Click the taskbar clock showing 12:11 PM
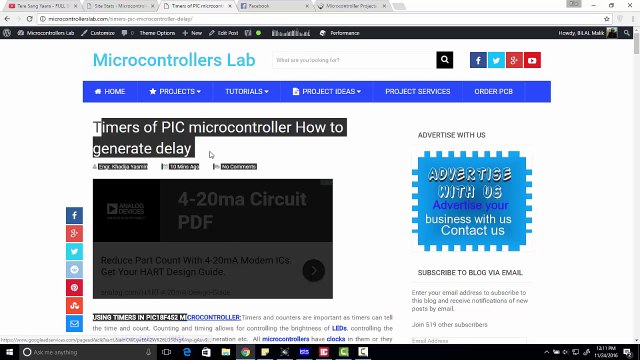 pos(606,352)
